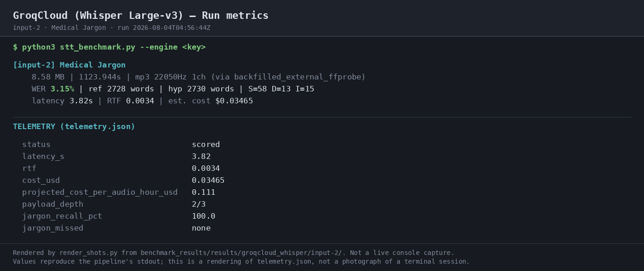Image resolution: width=644 pixels, height=271 pixels.
Task: Click the 'payload_depth' key
Action: [x=53, y=204]
